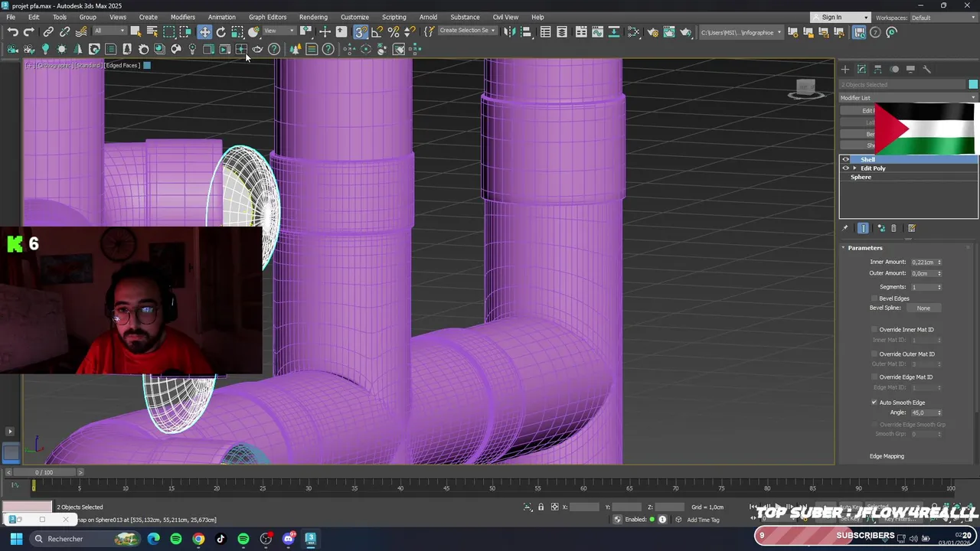Click Remove modifier trash icon

[x=893, y=228]
